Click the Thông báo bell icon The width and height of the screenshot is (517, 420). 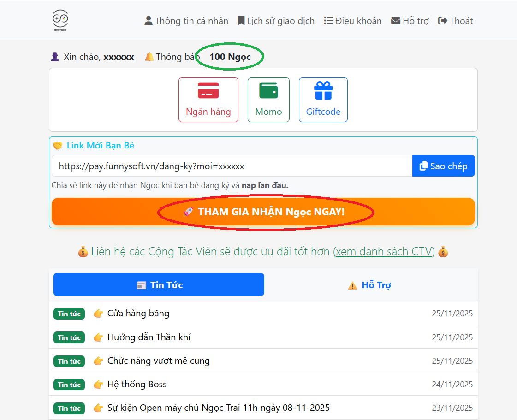tap(149, 57)
